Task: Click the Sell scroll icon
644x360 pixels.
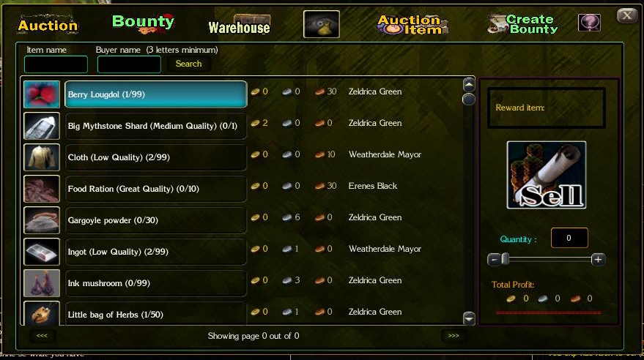Action: tap(547, 175)
